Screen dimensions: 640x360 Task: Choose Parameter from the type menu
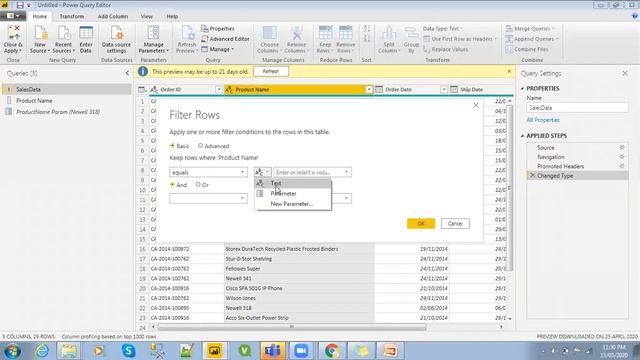click(293, 193)
